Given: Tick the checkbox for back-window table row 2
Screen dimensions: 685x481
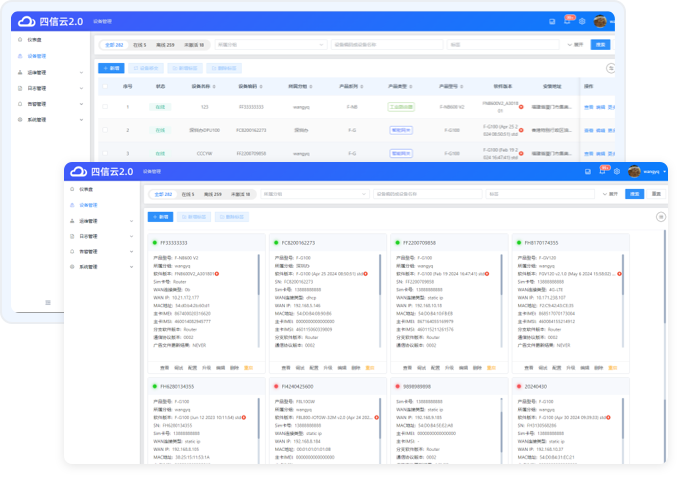Looking at the screenshot, I should (x=105, y=130).
